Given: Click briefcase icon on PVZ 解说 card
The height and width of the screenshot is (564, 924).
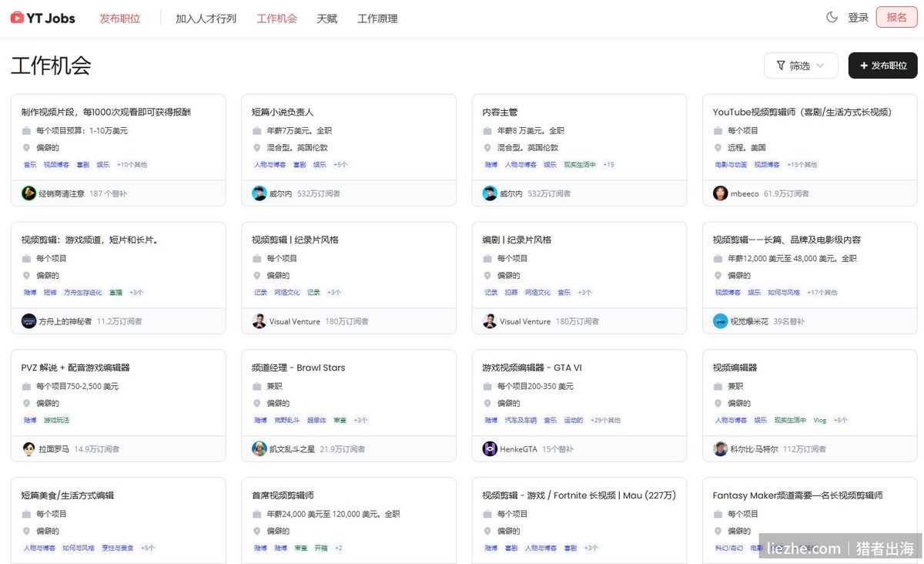Looking at the screenshot, I should click(26, 387).
